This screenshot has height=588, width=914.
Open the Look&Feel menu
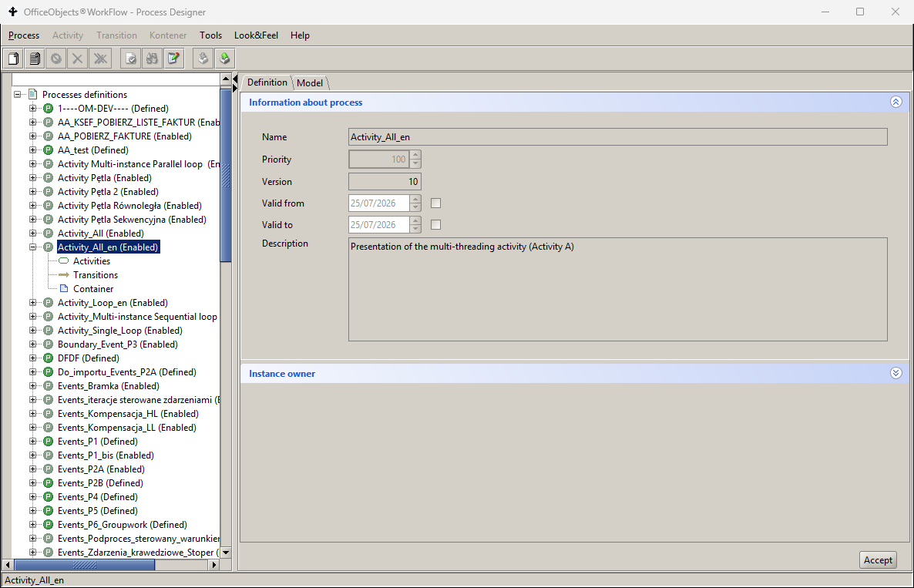256,35
